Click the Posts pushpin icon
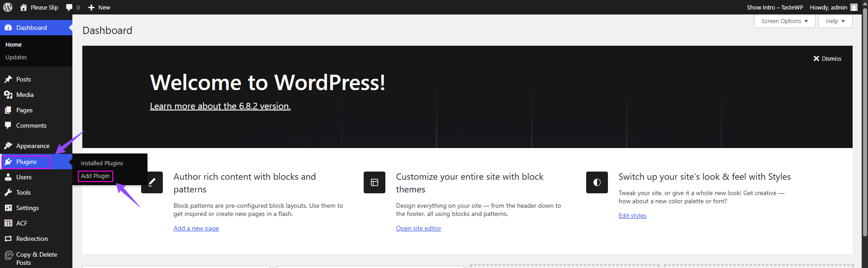Image resolution: width=868 pixels, height=268 pixels. coord(8,79)
